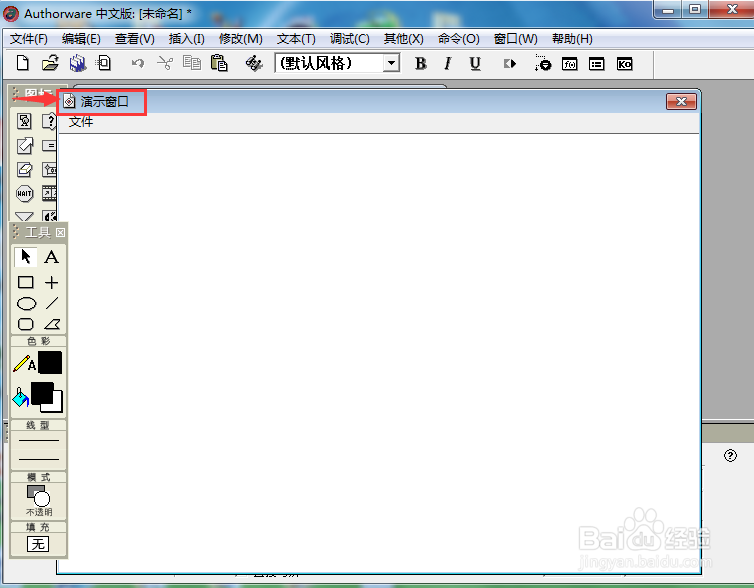This screenshot has height=588, width=754.
Task: Click the Restart/Run toolbar icon
Action: (510, 63)
